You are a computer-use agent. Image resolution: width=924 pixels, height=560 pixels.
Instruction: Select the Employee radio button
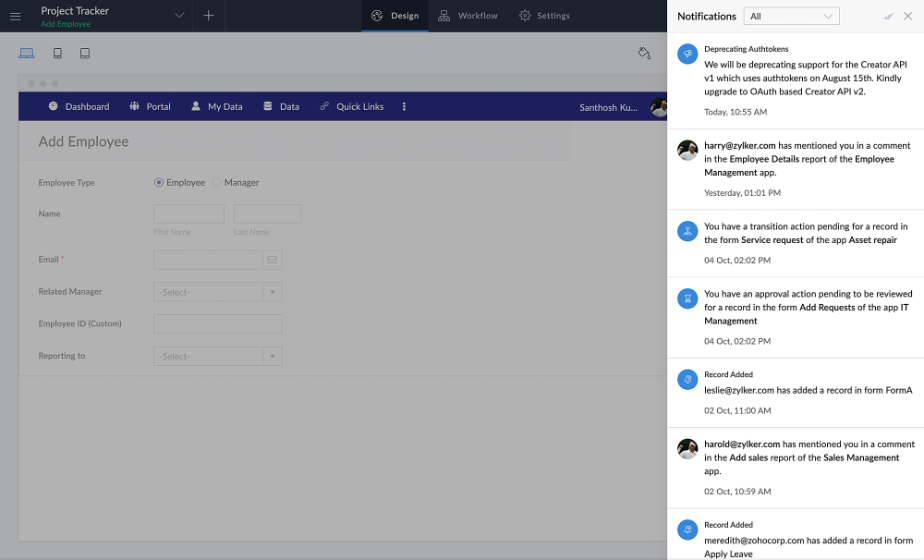pyautogui.click(x=159, y=183)
